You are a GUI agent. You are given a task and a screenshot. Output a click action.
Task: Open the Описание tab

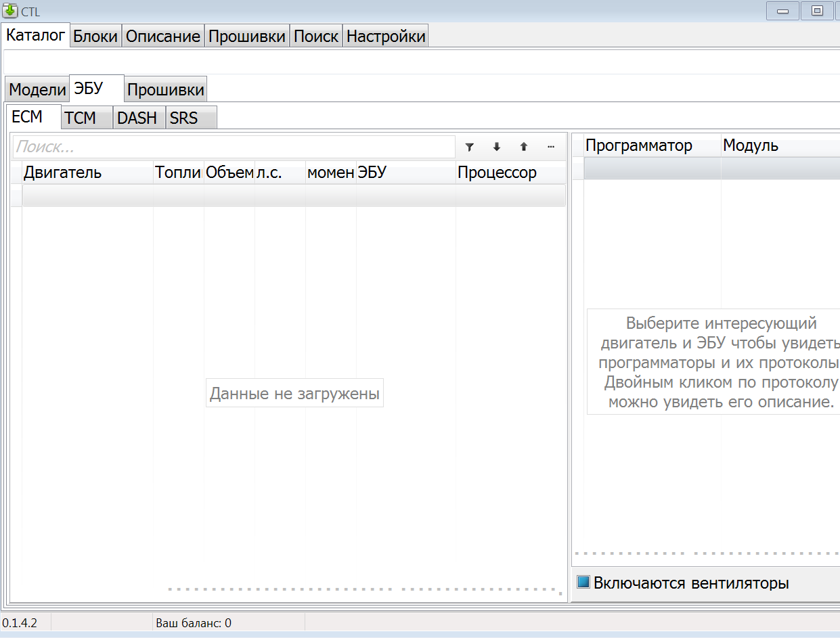tap(163, 37)
